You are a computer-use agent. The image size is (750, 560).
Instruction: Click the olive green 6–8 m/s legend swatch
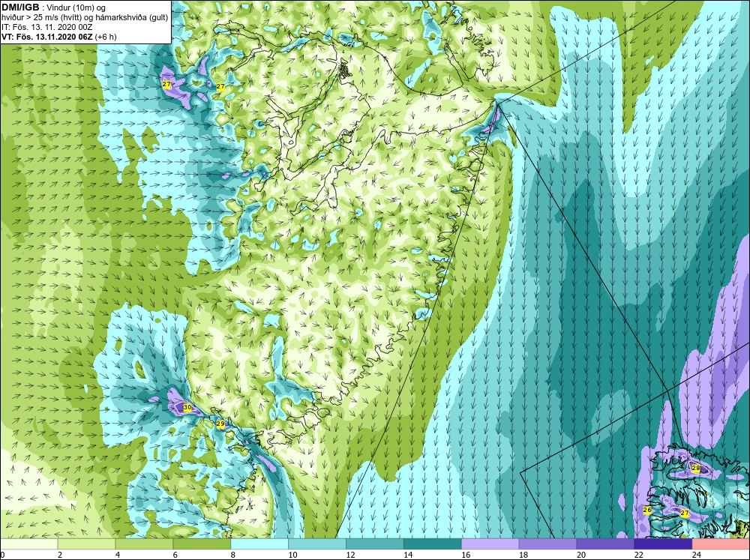click(x=202, y=544)
